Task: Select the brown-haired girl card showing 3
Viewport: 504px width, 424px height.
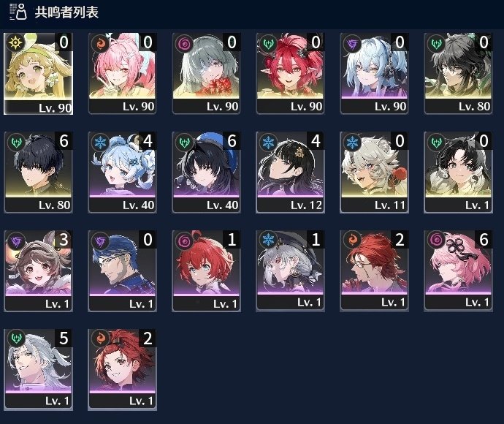Action: point(38,271)
